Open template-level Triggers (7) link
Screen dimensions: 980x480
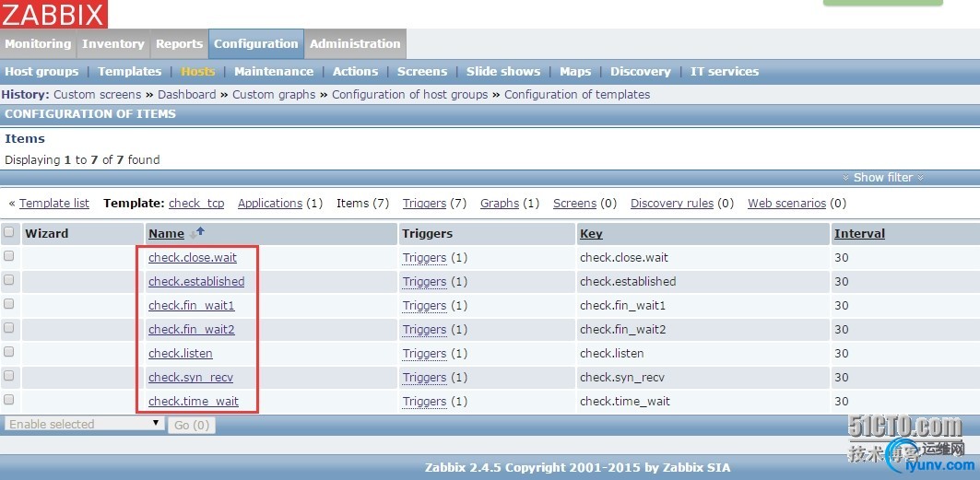click(424, 203)
